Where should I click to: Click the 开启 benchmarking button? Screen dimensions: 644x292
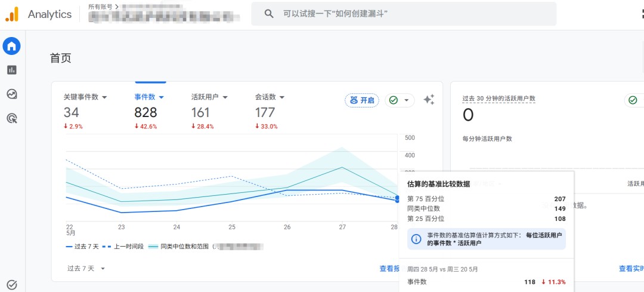coord(362,100)
